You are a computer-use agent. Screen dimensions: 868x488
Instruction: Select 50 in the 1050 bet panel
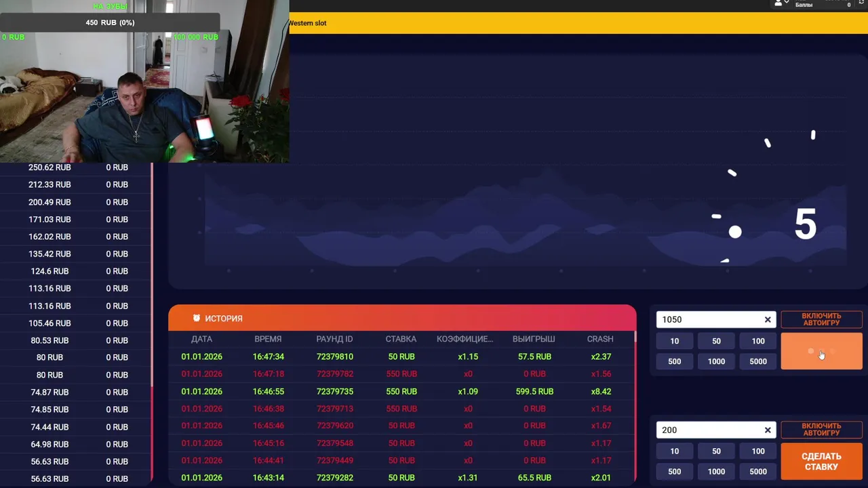coord(716,341)
